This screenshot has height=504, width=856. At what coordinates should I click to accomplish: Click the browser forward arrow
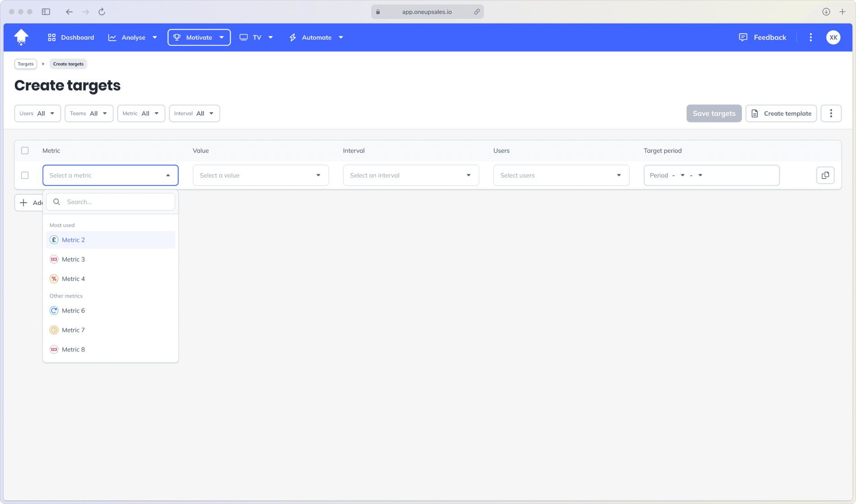click(85, 12)
